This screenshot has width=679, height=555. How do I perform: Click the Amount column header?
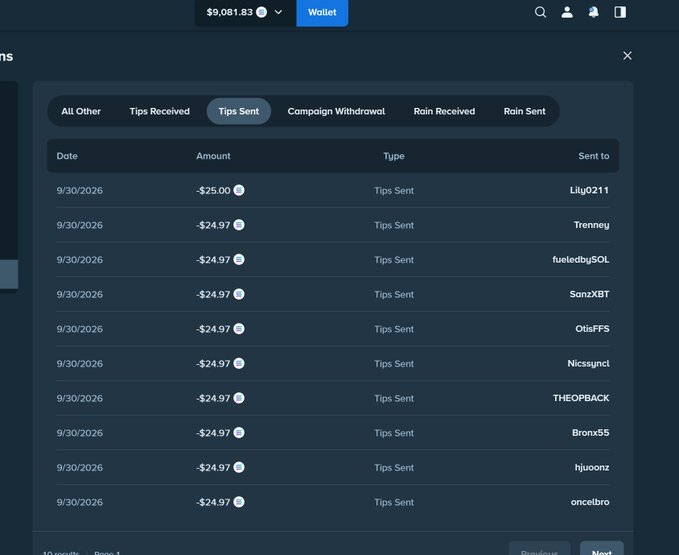(213, 156)
